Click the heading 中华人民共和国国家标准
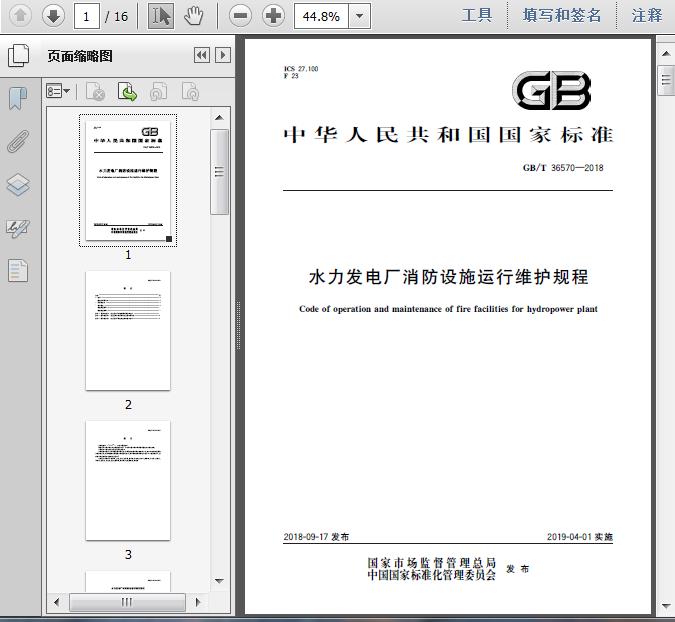Screen dimensions: 675x622 pyautogui.click(x=448, y=135)
